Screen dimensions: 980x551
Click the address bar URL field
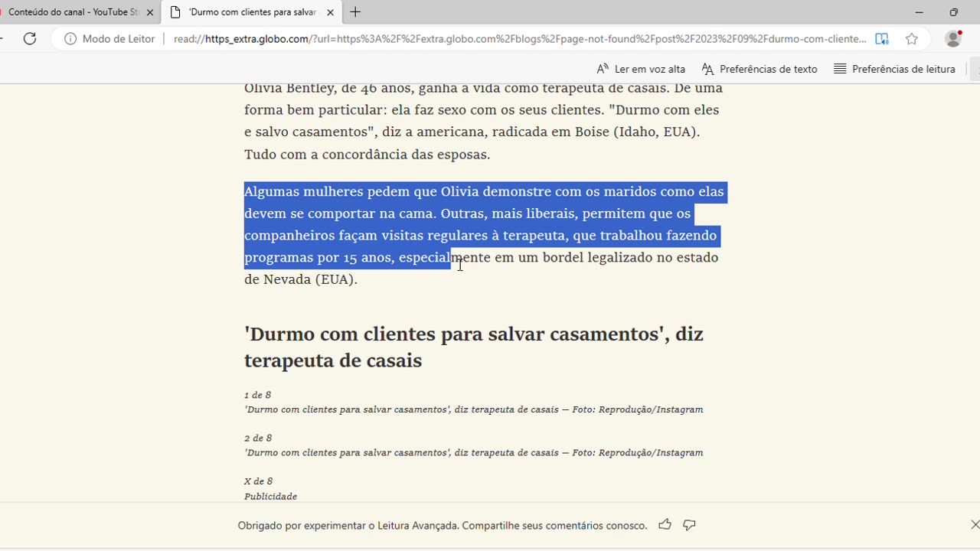click(519, 38)
